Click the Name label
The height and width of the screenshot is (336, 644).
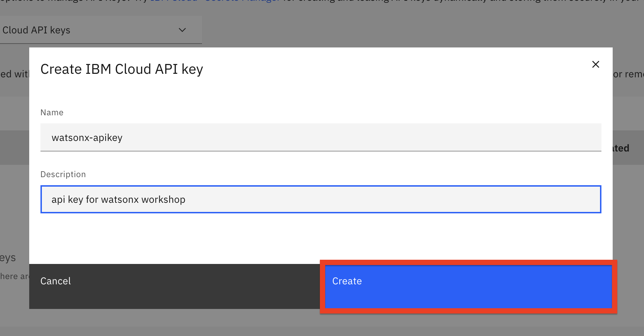52,112
